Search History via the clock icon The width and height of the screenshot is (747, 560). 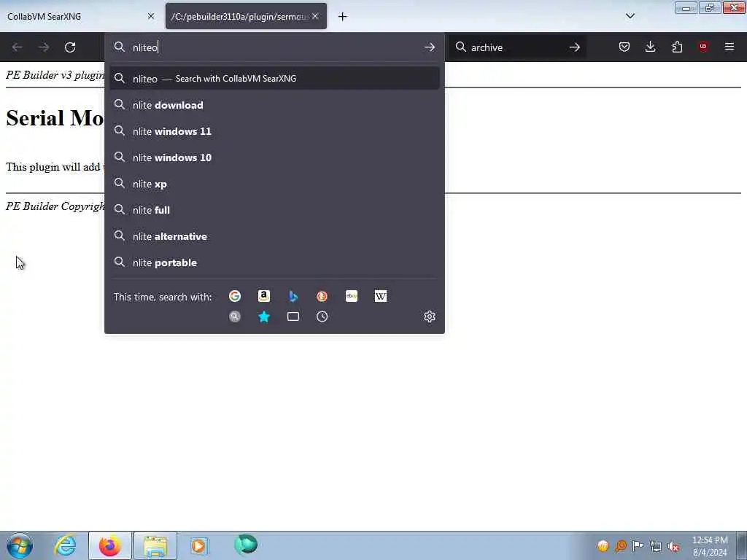click(322, 316)
